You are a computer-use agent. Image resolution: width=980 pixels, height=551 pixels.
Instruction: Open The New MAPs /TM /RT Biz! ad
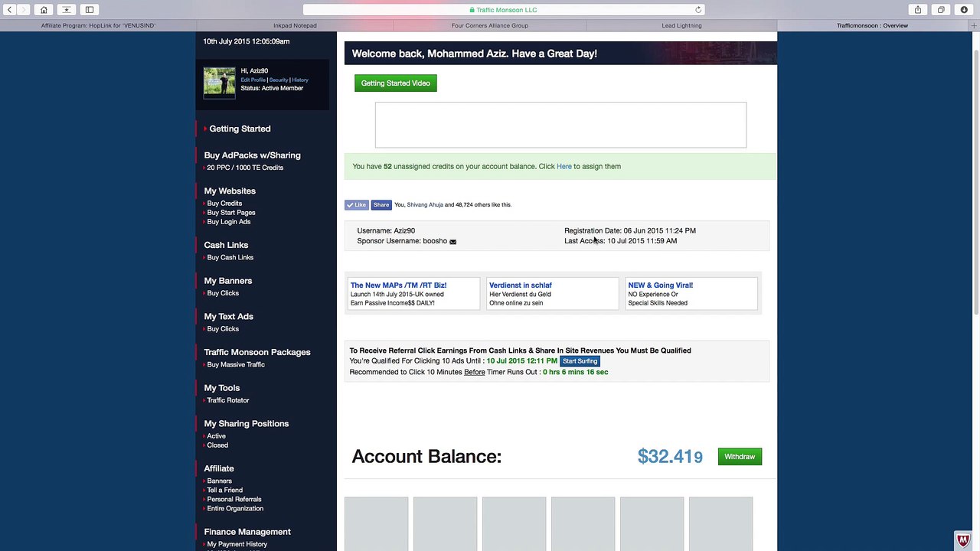click(x=398, y=285)
